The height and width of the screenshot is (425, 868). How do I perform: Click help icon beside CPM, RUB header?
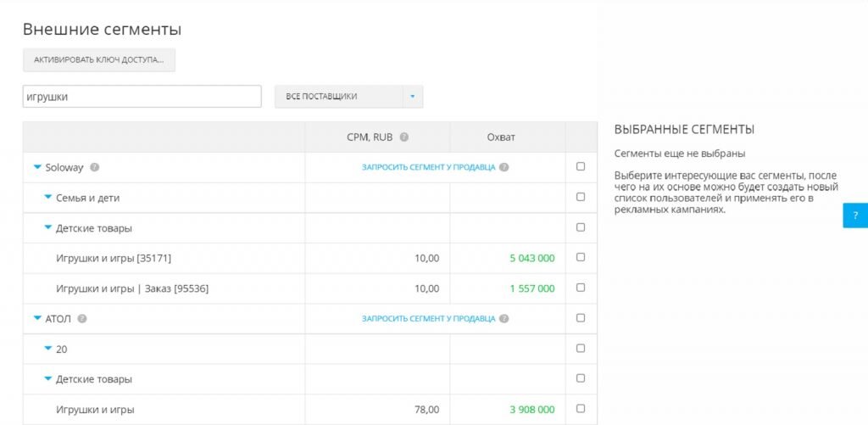coord(404,137)
